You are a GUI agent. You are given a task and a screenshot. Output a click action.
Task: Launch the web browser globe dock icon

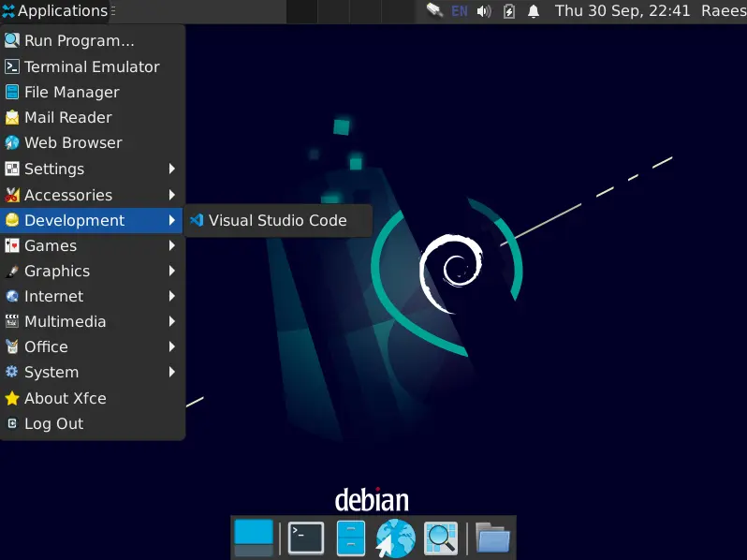(x=395, y=538)
